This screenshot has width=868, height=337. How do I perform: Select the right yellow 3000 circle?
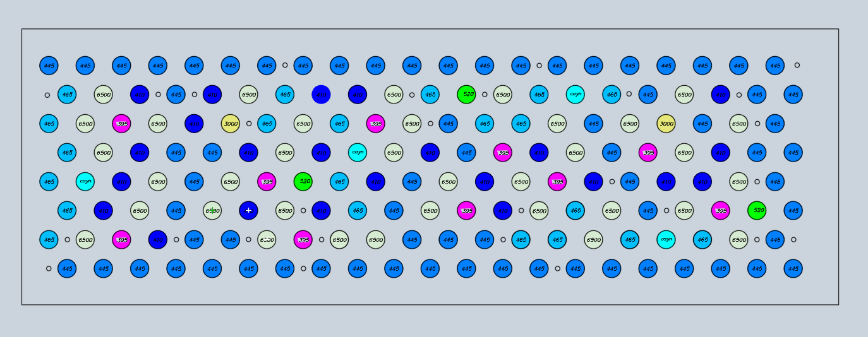[x=666, y=124]
